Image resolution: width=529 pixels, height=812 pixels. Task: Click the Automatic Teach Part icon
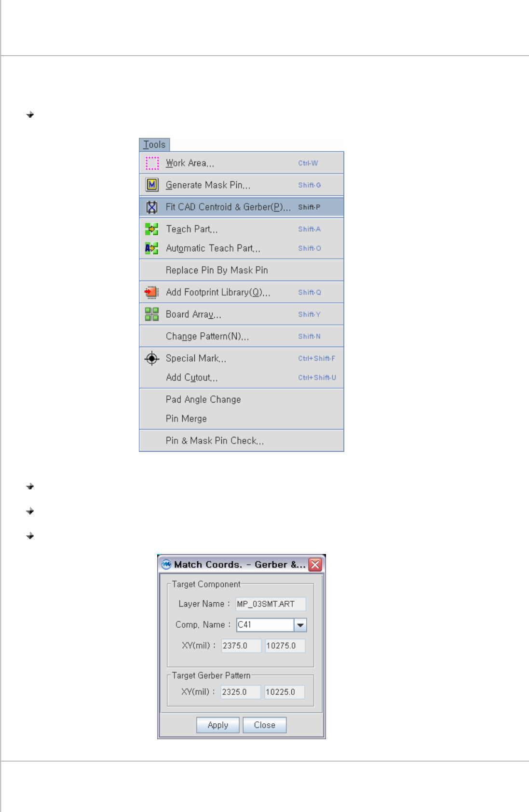152,248
